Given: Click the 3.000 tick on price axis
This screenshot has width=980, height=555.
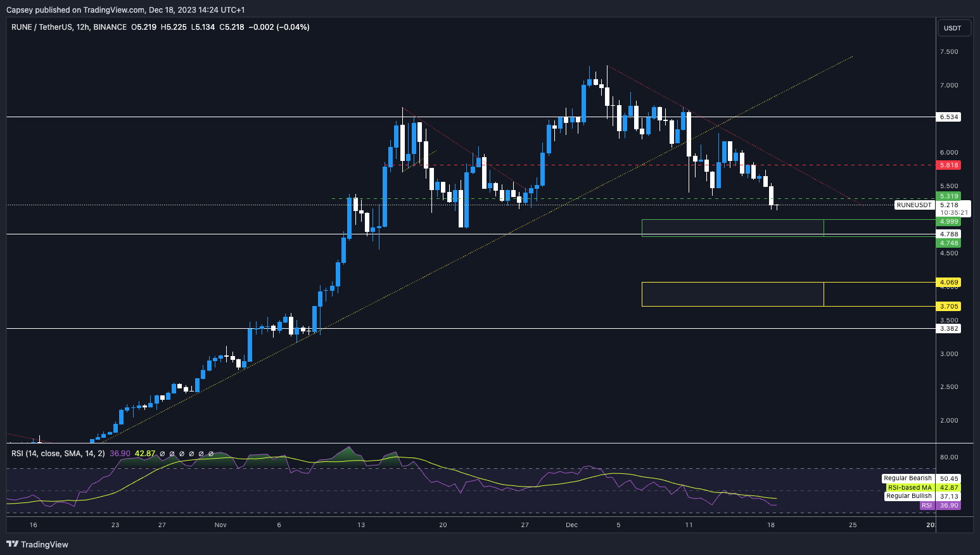Looking at the screenshot, I should (949, 354).
